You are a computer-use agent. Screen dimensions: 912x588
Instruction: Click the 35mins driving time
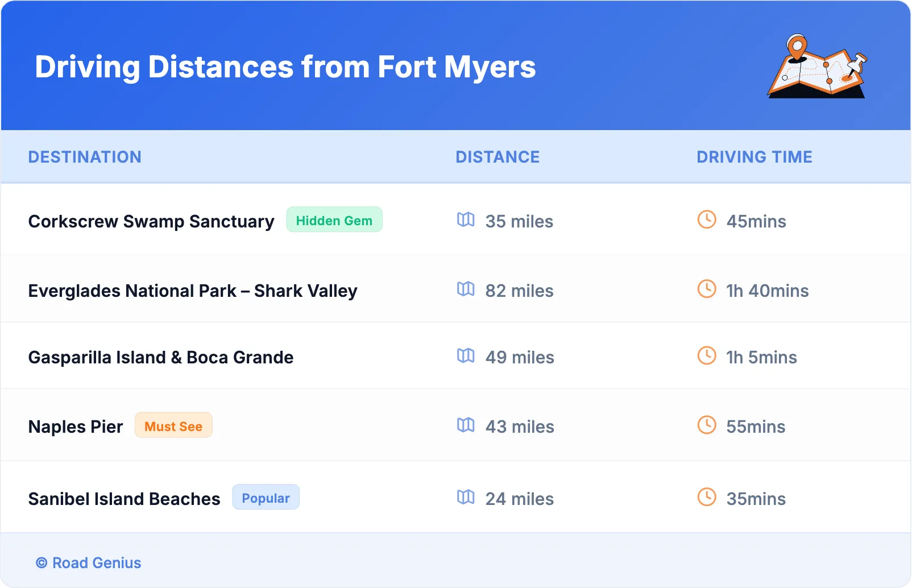tap(756, 499)
